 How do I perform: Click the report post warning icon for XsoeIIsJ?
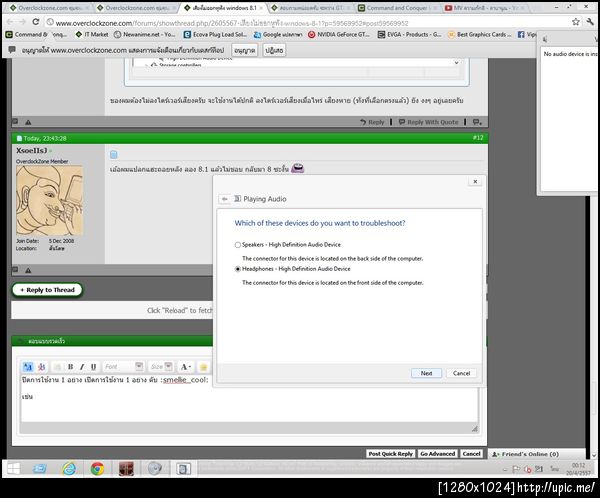[28, 270]
